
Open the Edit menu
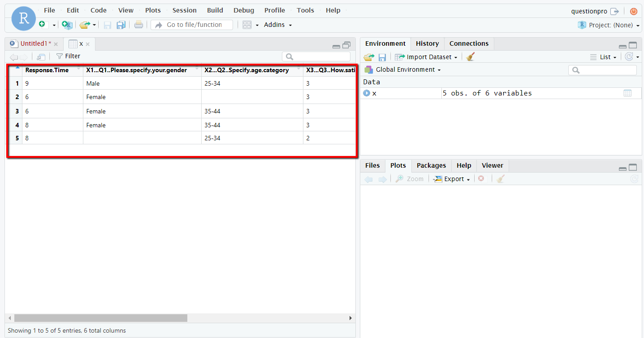click(73, 10)
